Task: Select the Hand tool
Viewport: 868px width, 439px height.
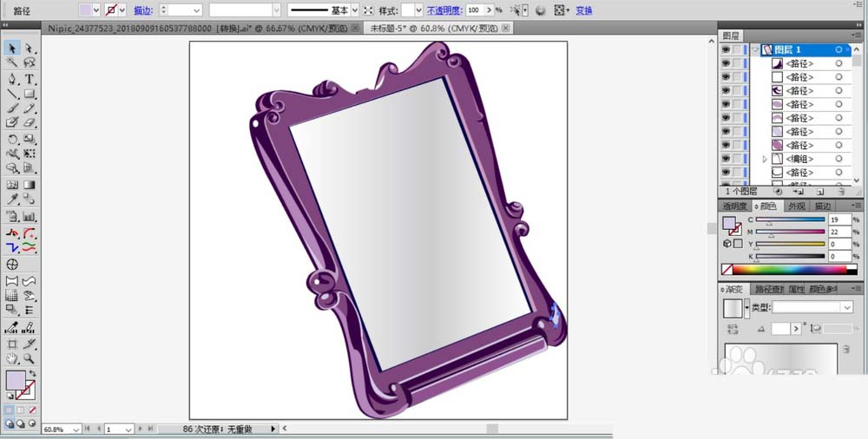Action: pos(12,357)
